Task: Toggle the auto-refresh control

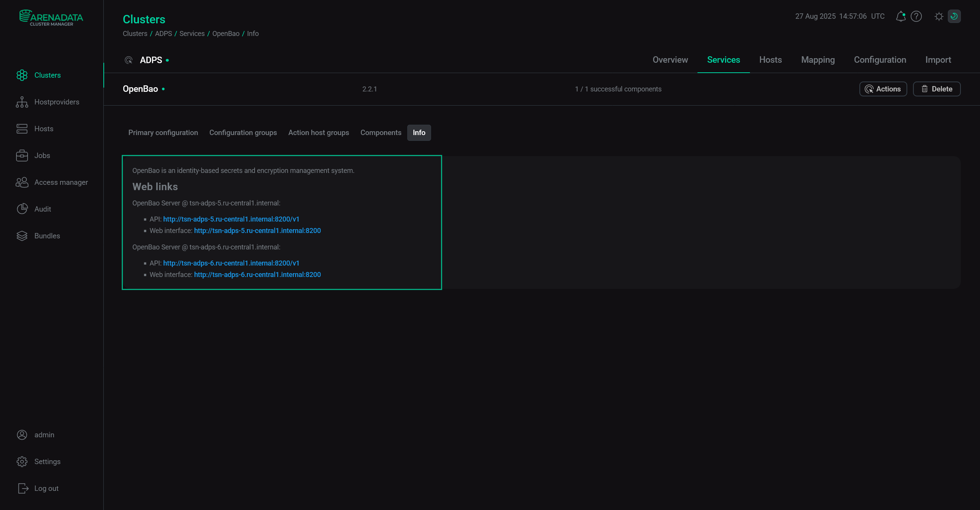Action: (954, 16)
